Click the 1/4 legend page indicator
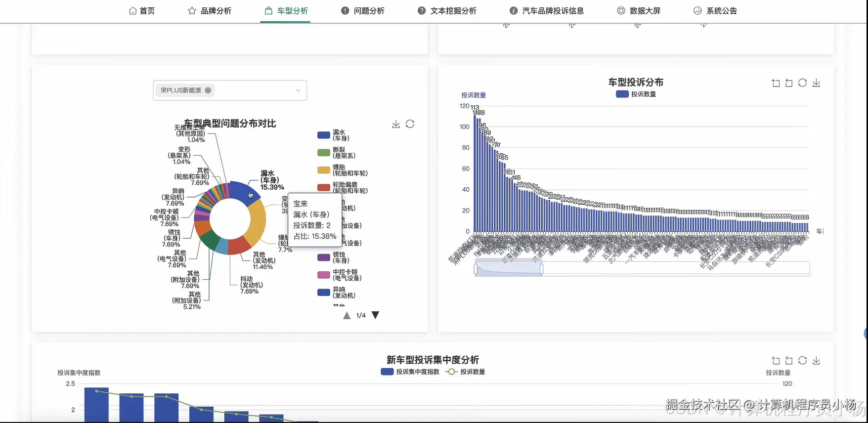The height and width of the screenshot is (423, 868). click(x=361, y=315)
